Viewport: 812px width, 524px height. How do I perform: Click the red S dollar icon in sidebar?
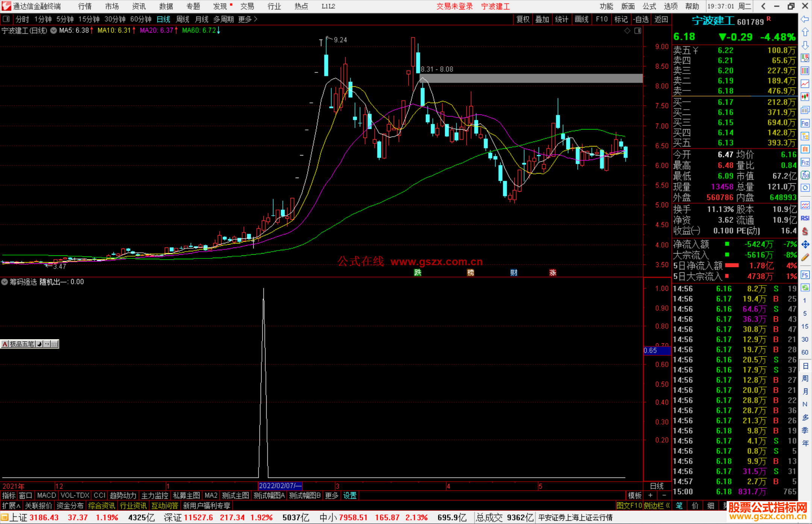[805, 231]
